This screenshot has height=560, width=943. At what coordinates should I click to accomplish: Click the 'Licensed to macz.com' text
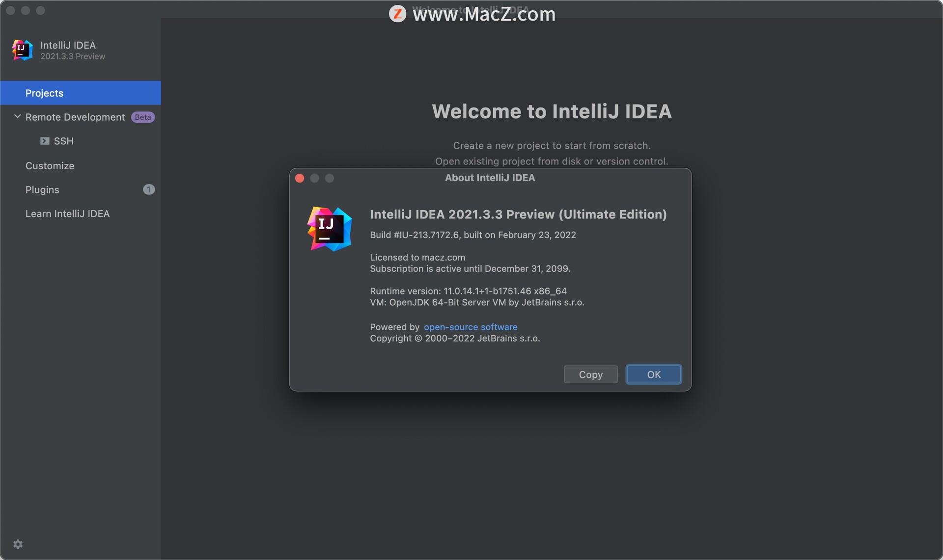click(x=417, y=257)
